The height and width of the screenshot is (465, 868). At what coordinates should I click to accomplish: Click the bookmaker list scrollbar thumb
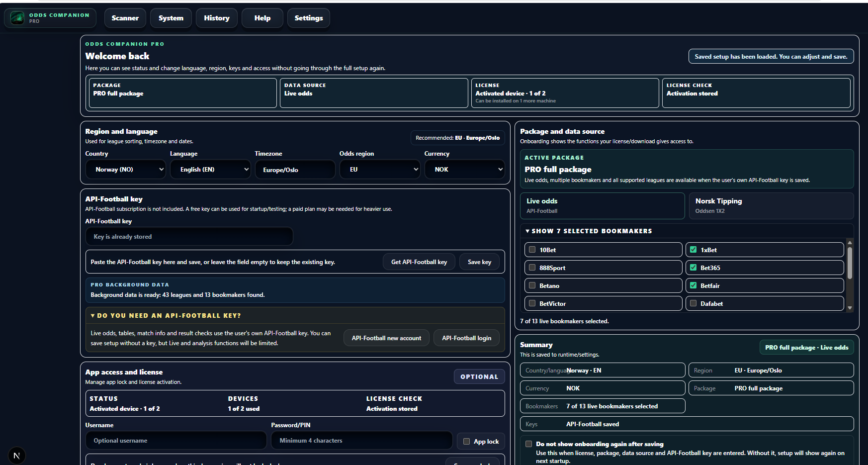click(850, 263)
